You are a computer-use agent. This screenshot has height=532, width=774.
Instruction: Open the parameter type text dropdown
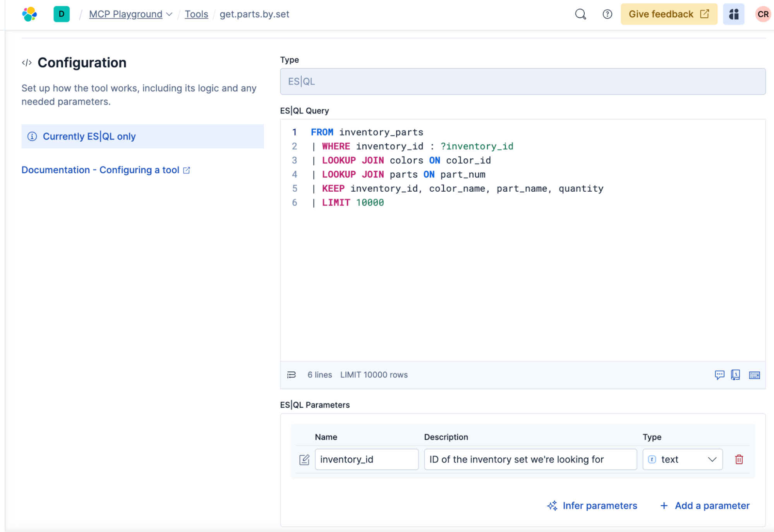click(x=682, y=459)
